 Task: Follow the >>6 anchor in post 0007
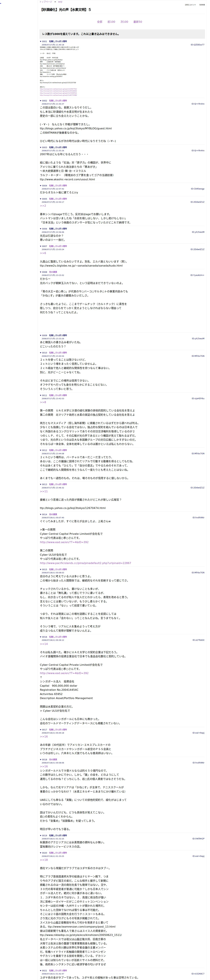click(x=43, y=253)
